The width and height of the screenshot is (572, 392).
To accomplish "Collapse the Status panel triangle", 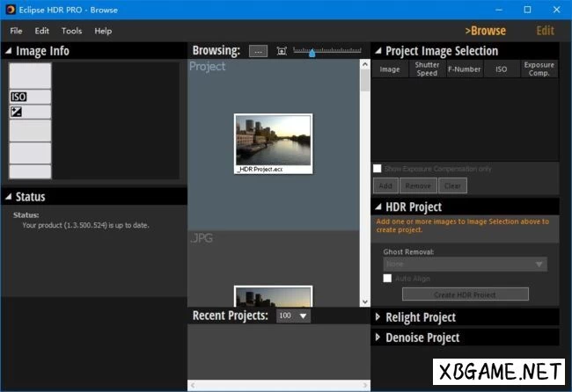I will click(8, 197).
